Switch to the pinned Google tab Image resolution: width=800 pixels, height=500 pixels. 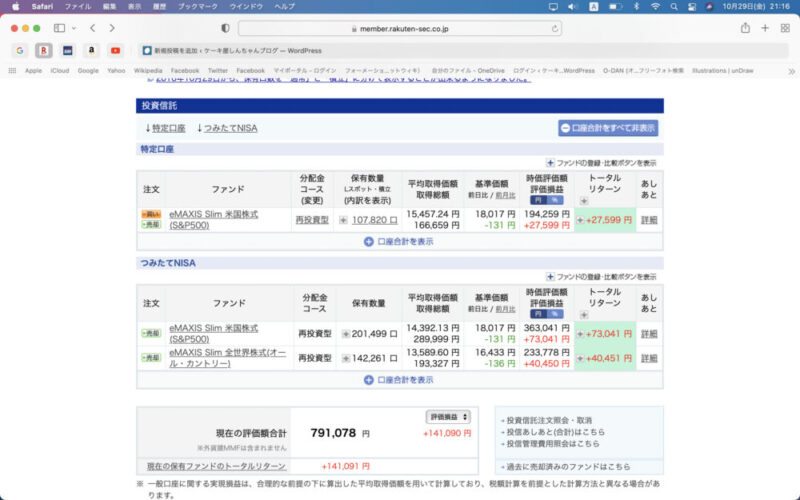19,51
